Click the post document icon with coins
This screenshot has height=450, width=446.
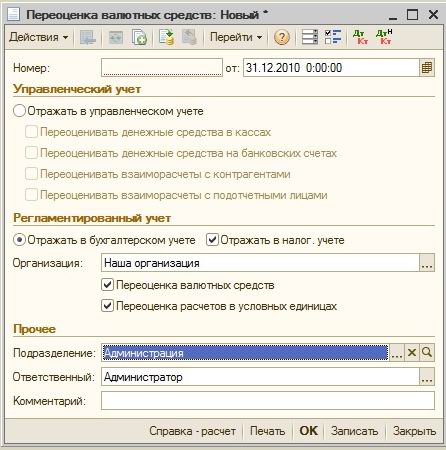(x=166, y=37)
